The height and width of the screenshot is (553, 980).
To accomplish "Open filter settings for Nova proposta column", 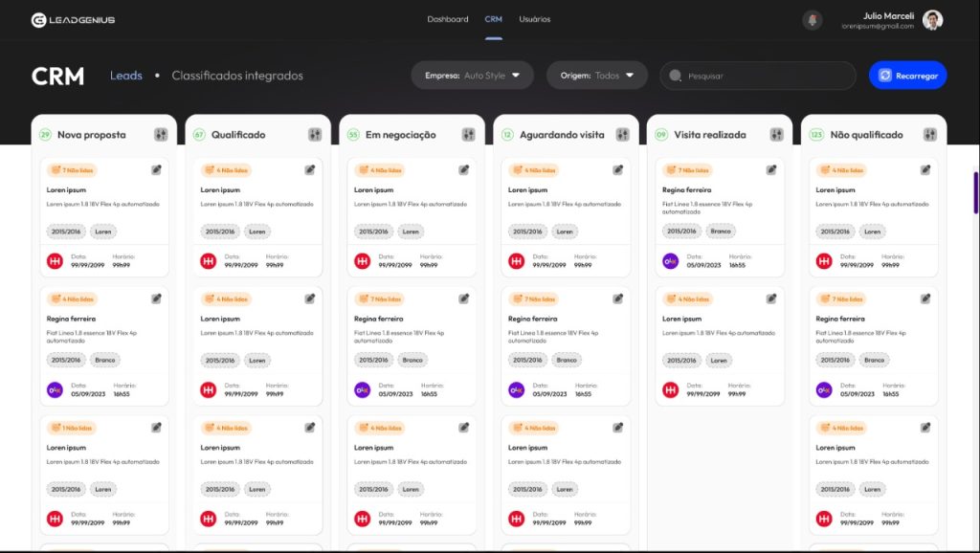I will point(161,135).
